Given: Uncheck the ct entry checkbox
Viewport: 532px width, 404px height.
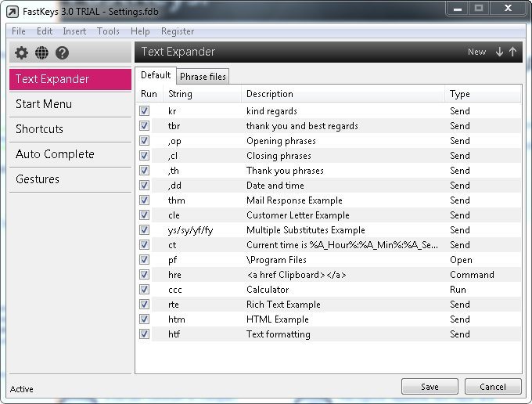Looking at the screenshot, I should point(144,245).
